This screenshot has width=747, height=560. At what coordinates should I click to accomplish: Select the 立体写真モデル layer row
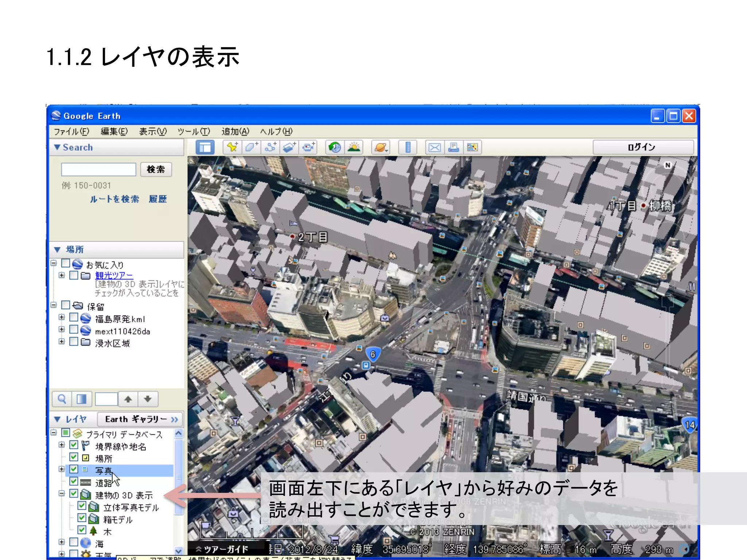(x=131, y=507)
